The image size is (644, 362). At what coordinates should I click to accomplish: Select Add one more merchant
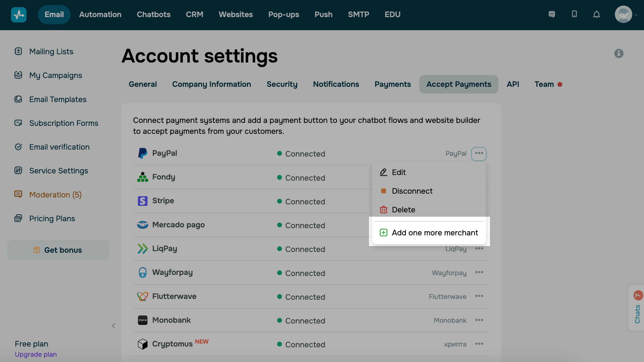click(x=429, y=233)
